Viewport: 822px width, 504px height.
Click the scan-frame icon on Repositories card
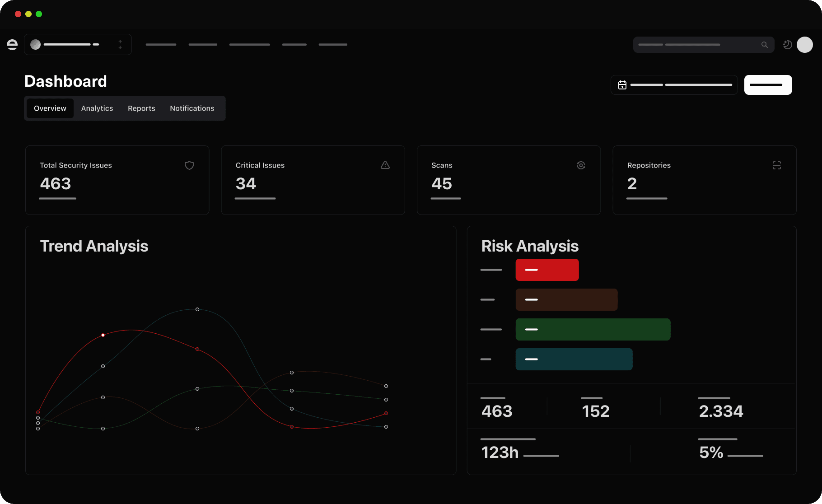(776, 165)
